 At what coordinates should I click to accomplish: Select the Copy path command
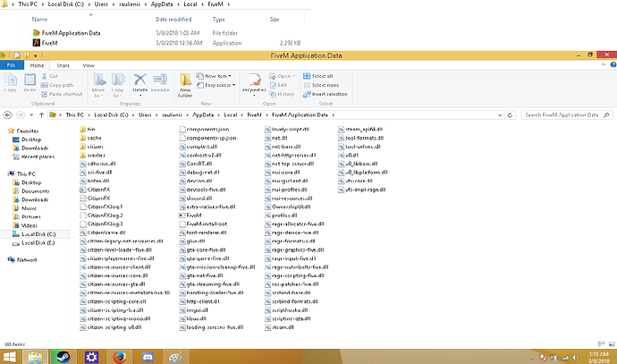click(x=57, y=85)
